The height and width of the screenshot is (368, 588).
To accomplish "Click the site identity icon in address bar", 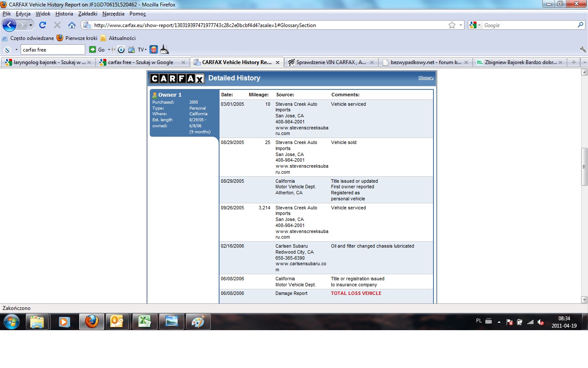I will [x=87, y=25].
